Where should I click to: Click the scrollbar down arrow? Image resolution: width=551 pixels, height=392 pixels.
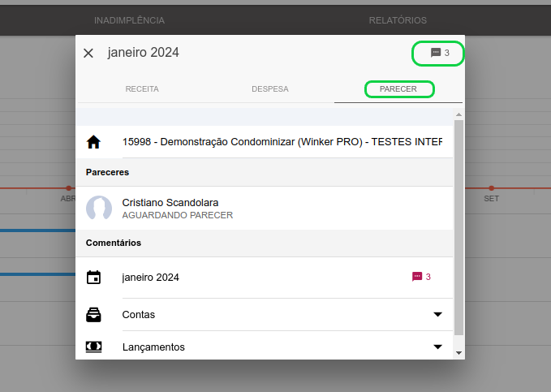pos(458,352)
